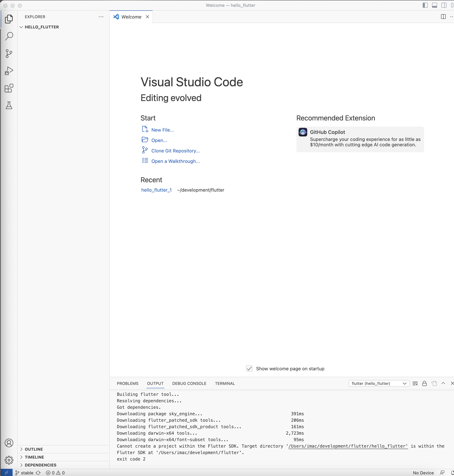
Task: Select the Welcome editor tab
Action: [131, 17]
